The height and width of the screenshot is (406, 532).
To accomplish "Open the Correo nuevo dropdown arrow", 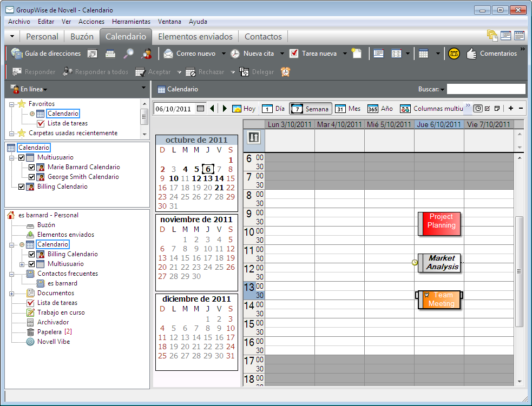I will [x=222, y=54].
